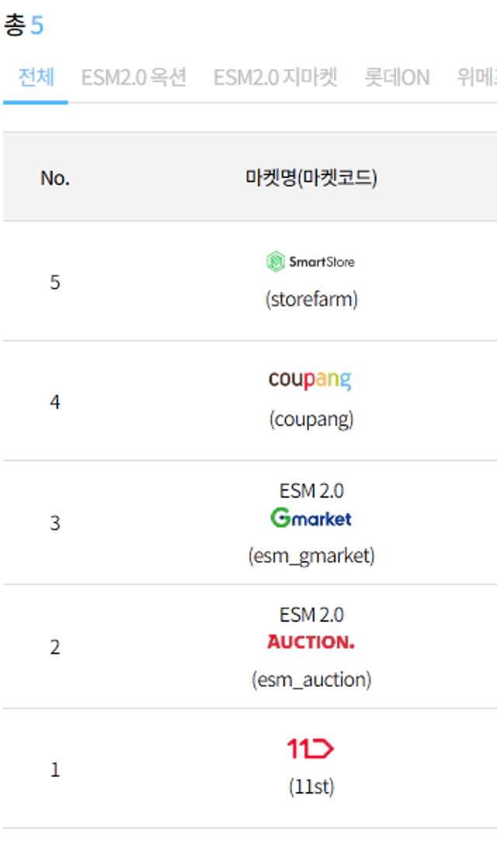Select the 전체 tab
Screen dimensions: 497x868
pyautogui.click(x=36, y=78)
